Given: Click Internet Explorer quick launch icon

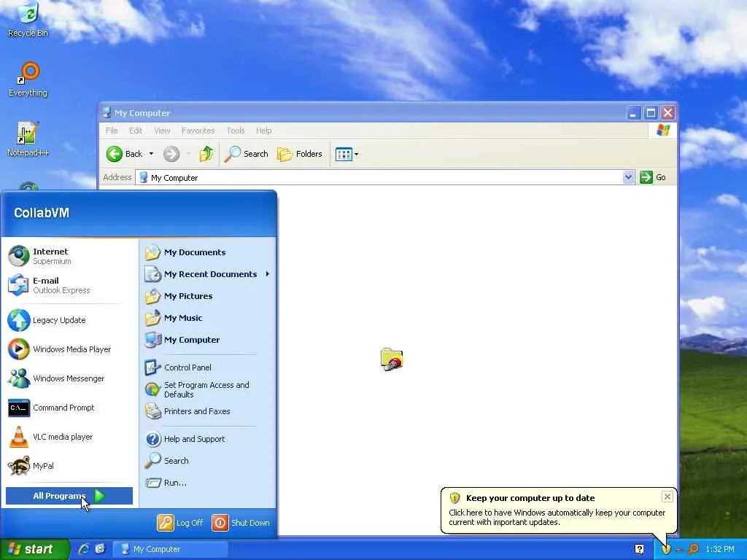Looking at the screenshot, I should pos(84,549).
